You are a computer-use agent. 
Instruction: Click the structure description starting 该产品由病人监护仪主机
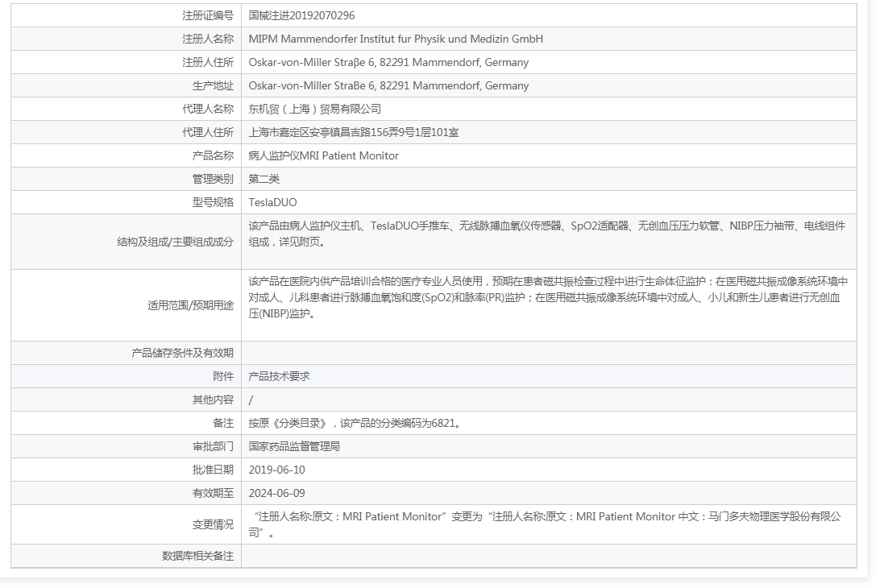click(547, 234)
